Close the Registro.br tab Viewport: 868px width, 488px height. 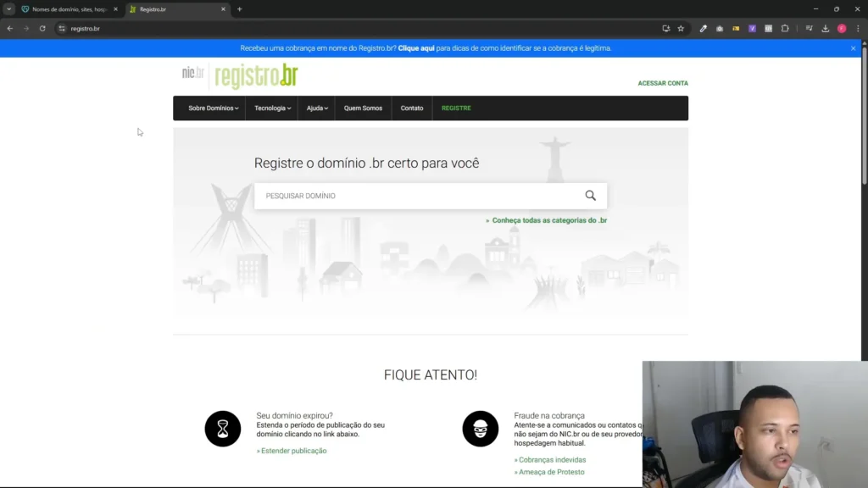tap(223, 8)
